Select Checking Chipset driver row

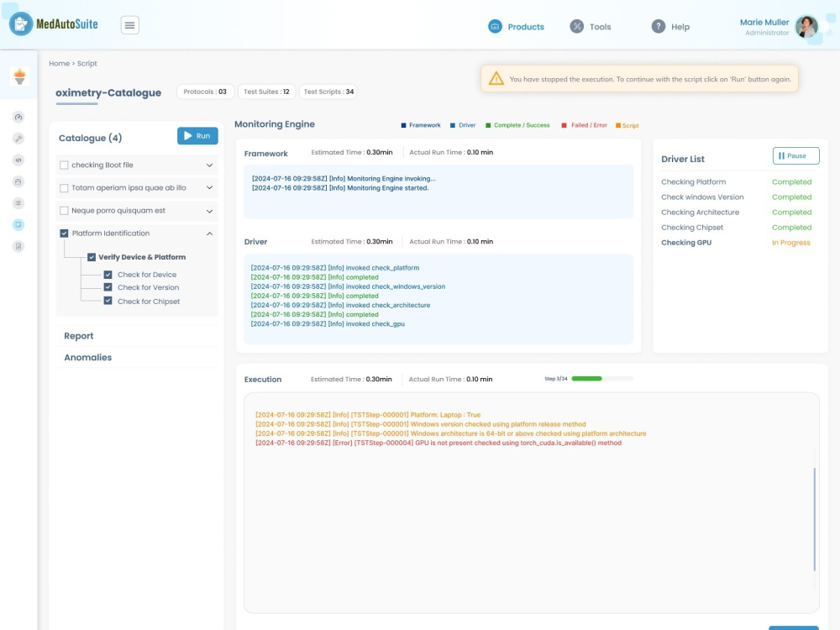point(736,227)
